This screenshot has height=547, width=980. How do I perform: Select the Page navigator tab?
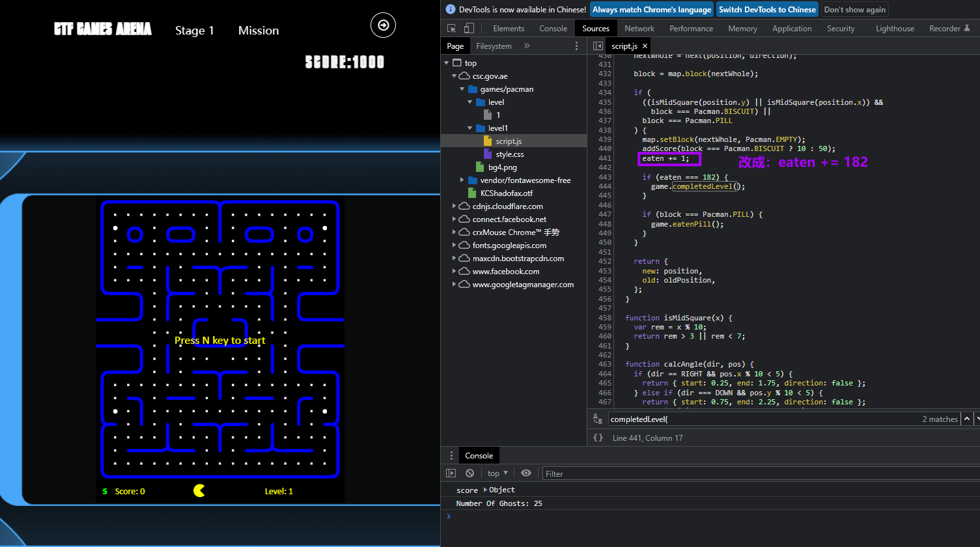point(455,46)
